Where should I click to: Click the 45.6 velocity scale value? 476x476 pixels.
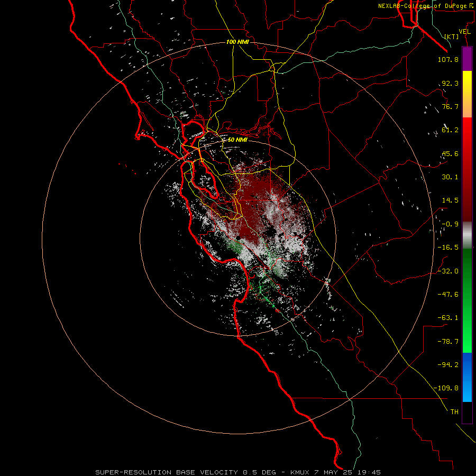pos(450,153)
